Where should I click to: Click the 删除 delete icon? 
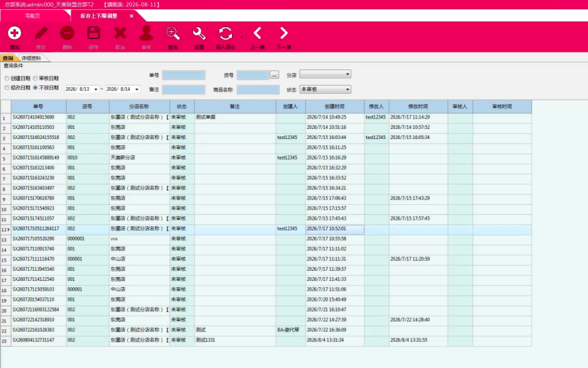point(67,33)
